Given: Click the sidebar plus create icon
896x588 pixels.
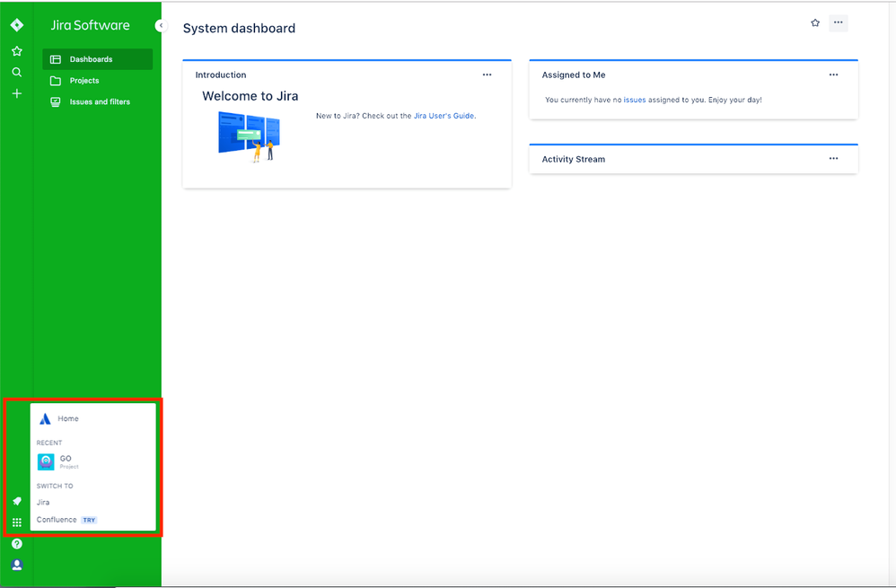Looking at the screenshot, I should pyautogui.click(x=16, y=93).
